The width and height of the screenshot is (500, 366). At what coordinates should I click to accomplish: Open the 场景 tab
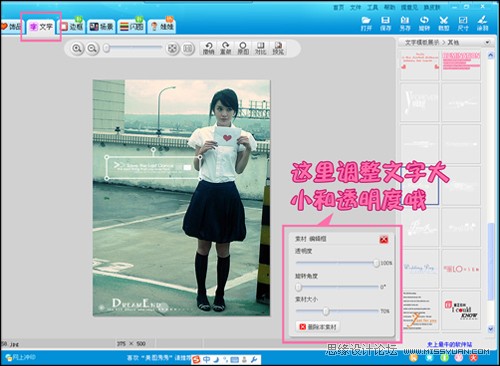102,27
